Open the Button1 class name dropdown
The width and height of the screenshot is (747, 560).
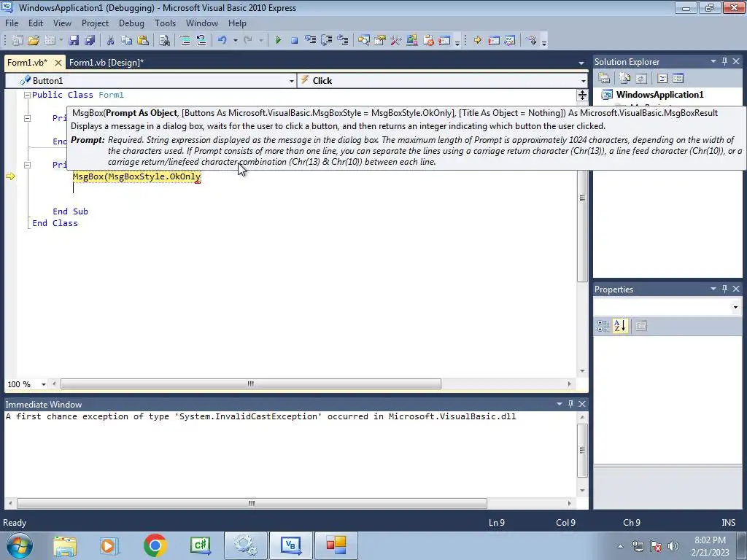tap(292, 81)
